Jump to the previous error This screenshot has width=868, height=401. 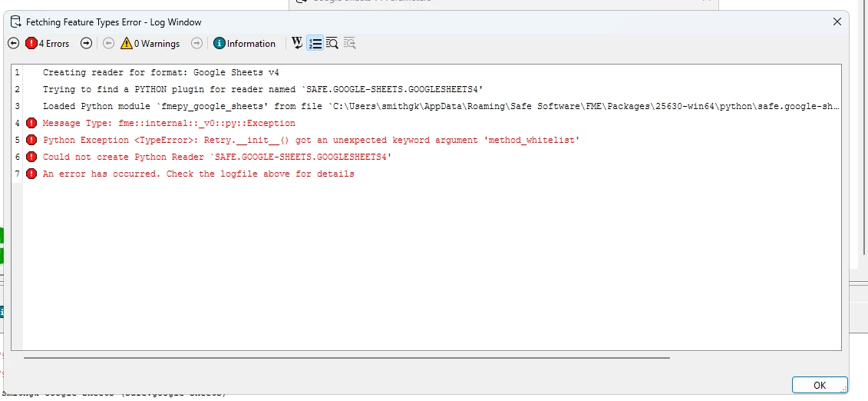point(14,43)
